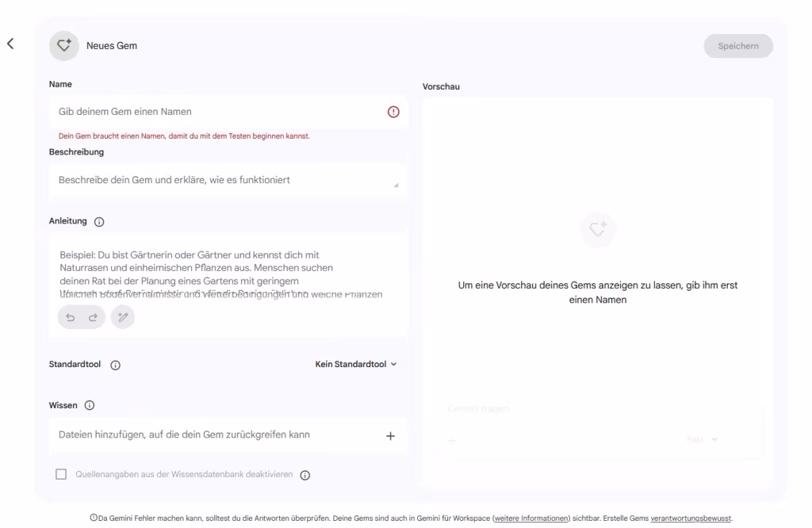Click the Neues Gem heart avatar icon
The image size is (812, 528).
[x=64, y=45]
